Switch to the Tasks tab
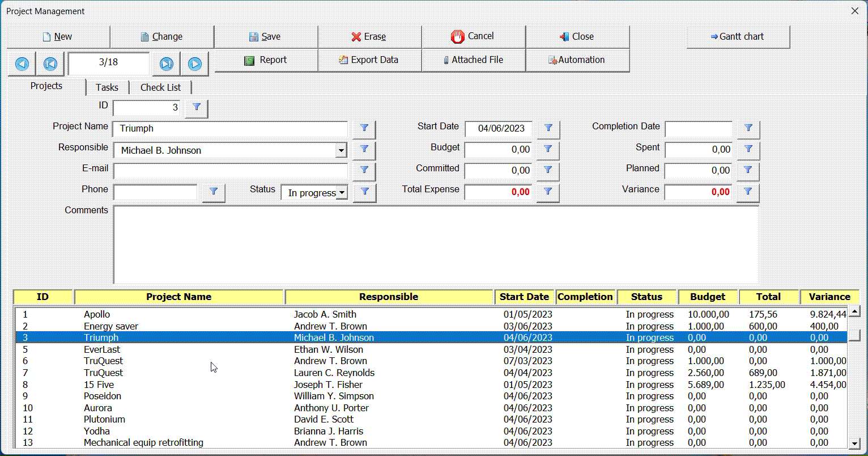The height and width of the screenshot is (456, 868). [x=107, y=87]
